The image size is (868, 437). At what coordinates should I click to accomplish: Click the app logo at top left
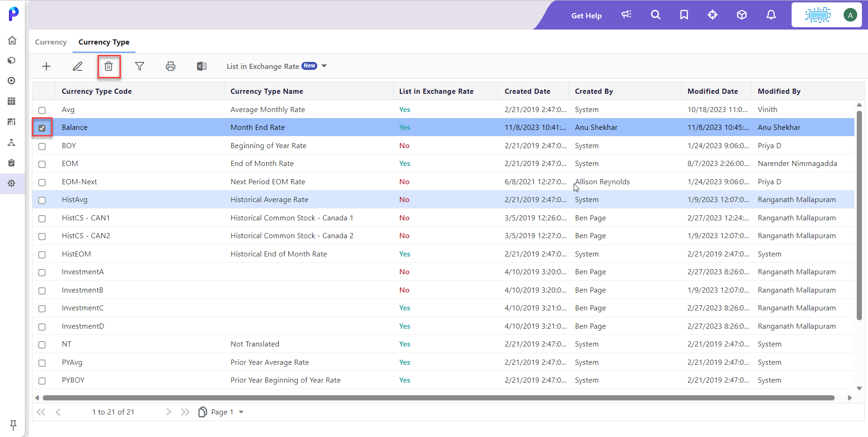(x=14, y=14)
